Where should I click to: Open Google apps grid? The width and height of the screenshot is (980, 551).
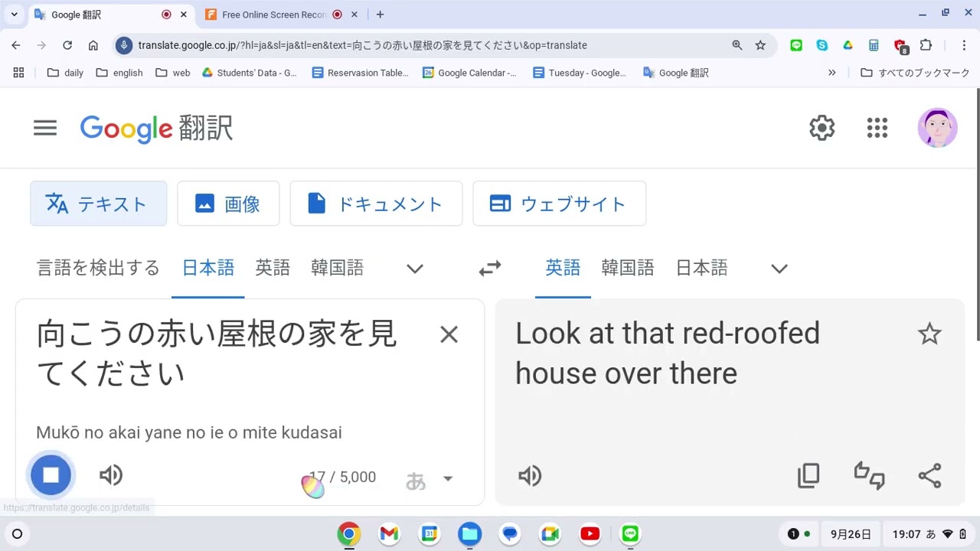tap(877, 128)
